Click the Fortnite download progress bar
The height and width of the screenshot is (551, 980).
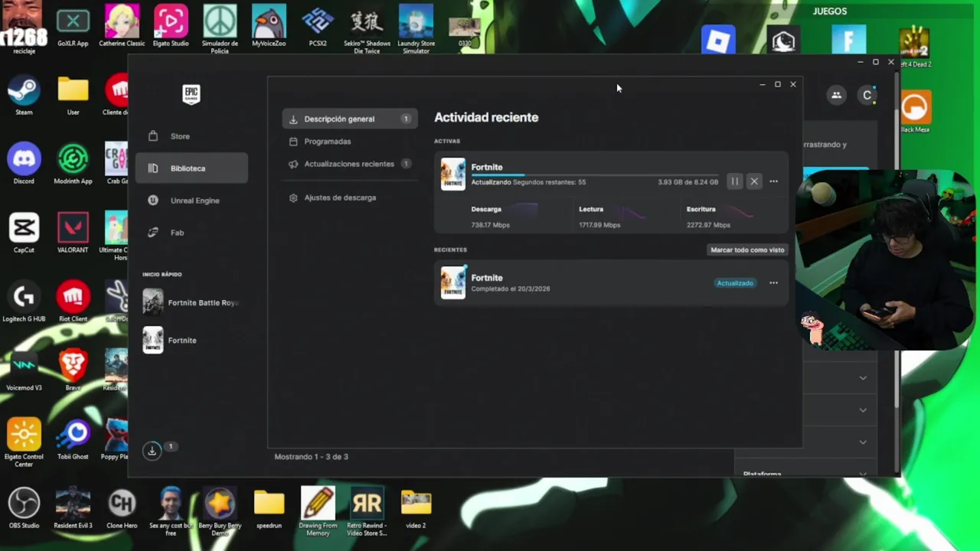coord(594,174)
